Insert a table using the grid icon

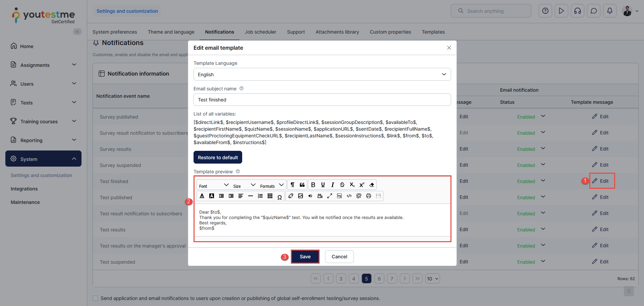pos(270,196)
